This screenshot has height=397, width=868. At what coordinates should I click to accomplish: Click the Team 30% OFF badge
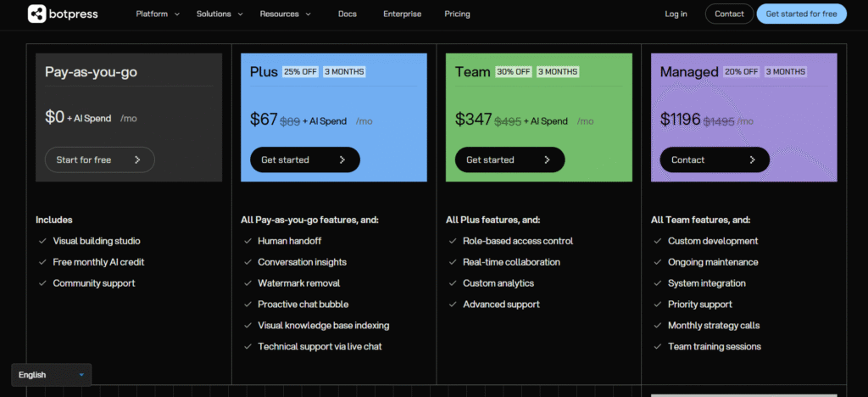(x=514, y=72)
